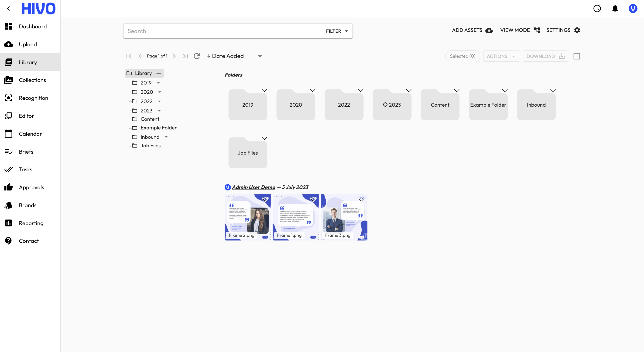
Task: Collapse the Library root tree node
Action: point(158,73)
